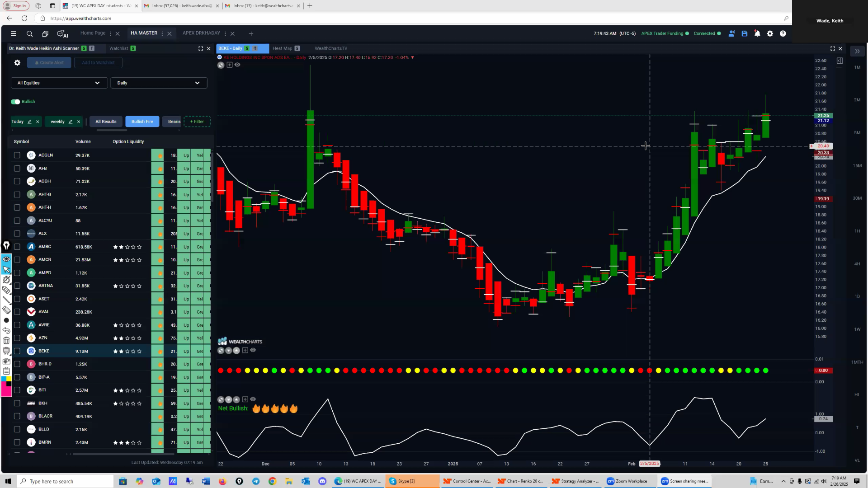This screenshot has width=868, height=488.
Task: Open the app settings gear in header
Action: (770, 33)
